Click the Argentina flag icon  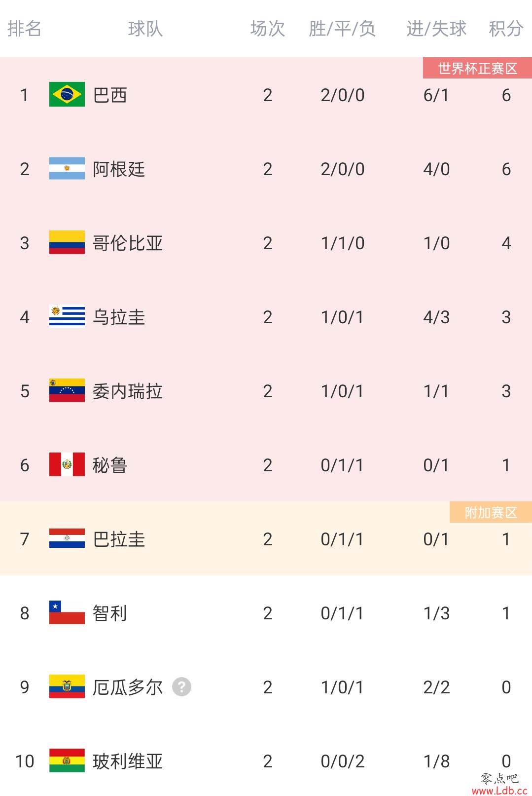coord(67,168)
